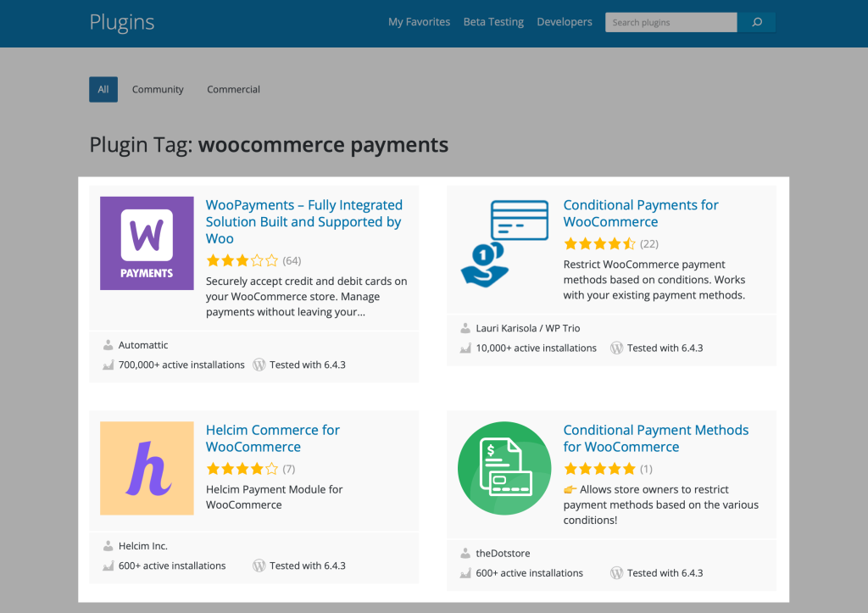Click the Plugins heading in the header

[x=122, y=22]
